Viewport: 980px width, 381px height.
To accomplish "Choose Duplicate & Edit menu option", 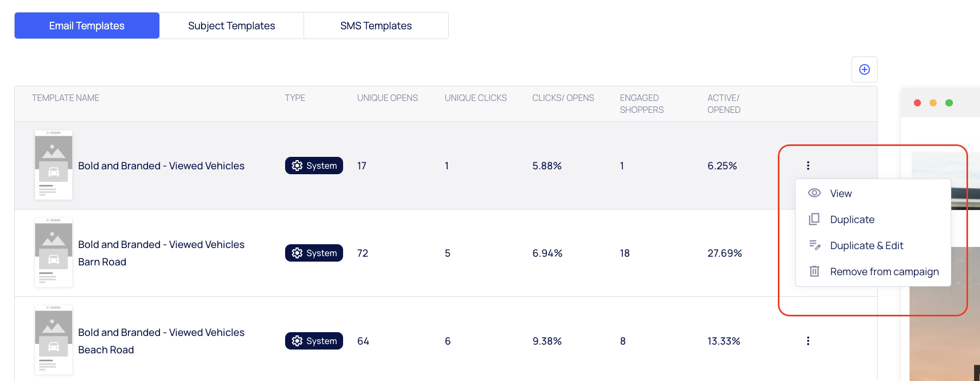I will click(x=866, y=246).
